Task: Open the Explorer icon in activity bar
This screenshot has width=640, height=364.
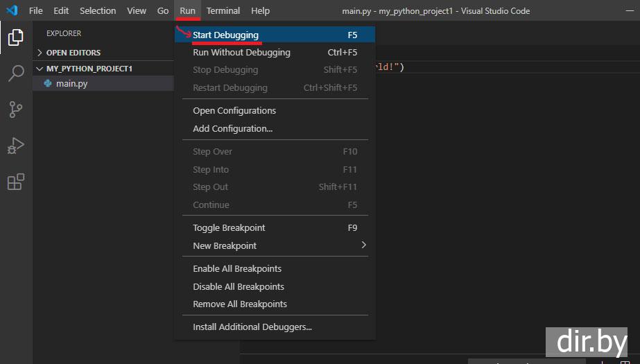Action: (15, 37)
